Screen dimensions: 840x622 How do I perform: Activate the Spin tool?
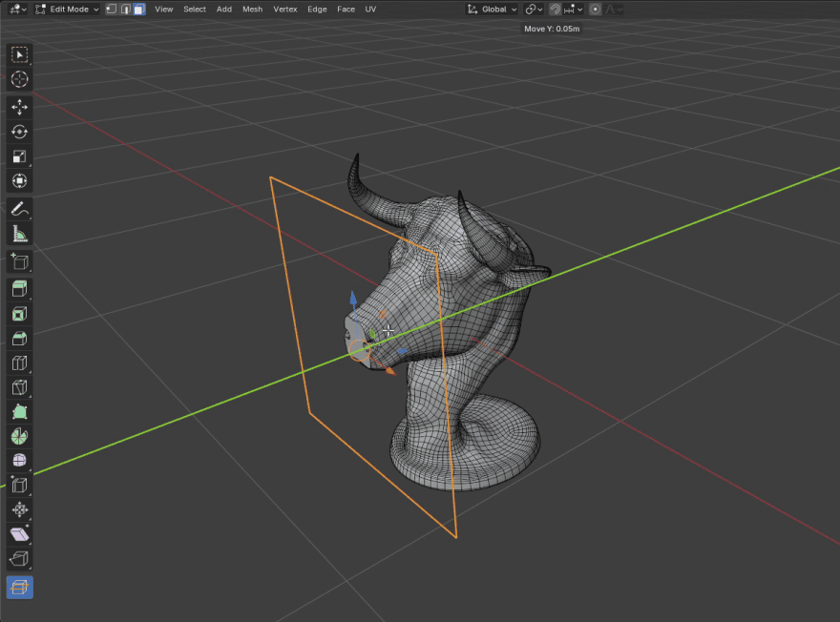pos(19,436)
